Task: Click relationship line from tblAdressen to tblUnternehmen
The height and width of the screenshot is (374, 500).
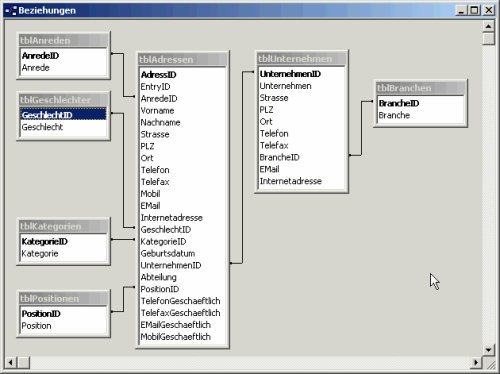Action: click(x=242, y=167)
